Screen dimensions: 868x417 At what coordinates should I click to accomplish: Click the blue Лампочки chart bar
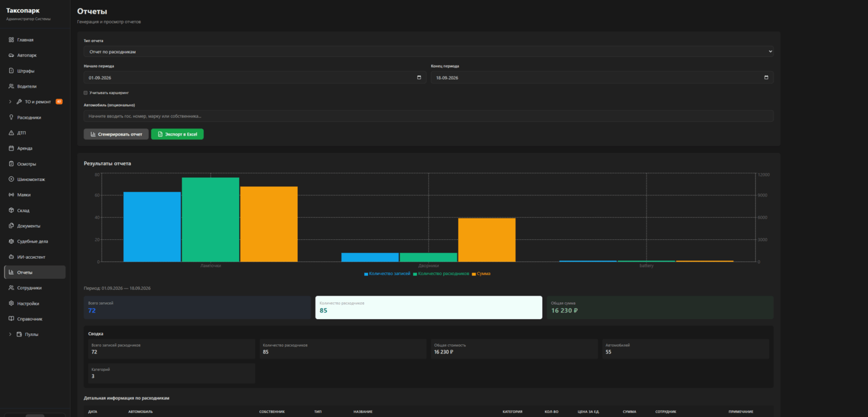pos(152,227)
